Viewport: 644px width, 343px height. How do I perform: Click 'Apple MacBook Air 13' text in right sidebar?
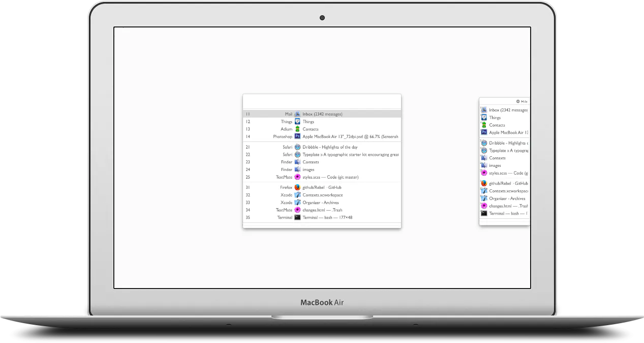[509, 132]
